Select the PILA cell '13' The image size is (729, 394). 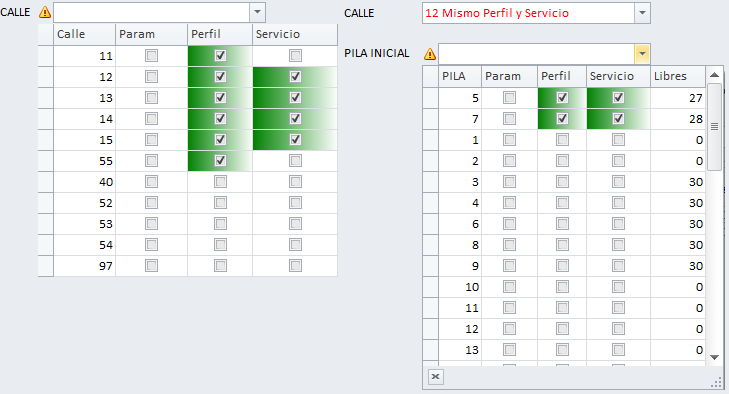[460, 350]
